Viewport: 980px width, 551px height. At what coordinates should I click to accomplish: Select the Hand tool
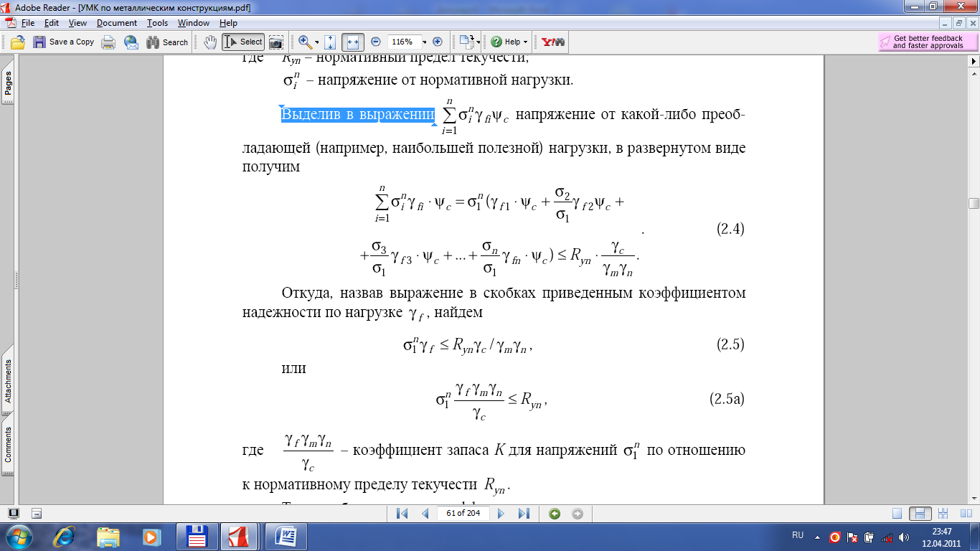point(210,42)
